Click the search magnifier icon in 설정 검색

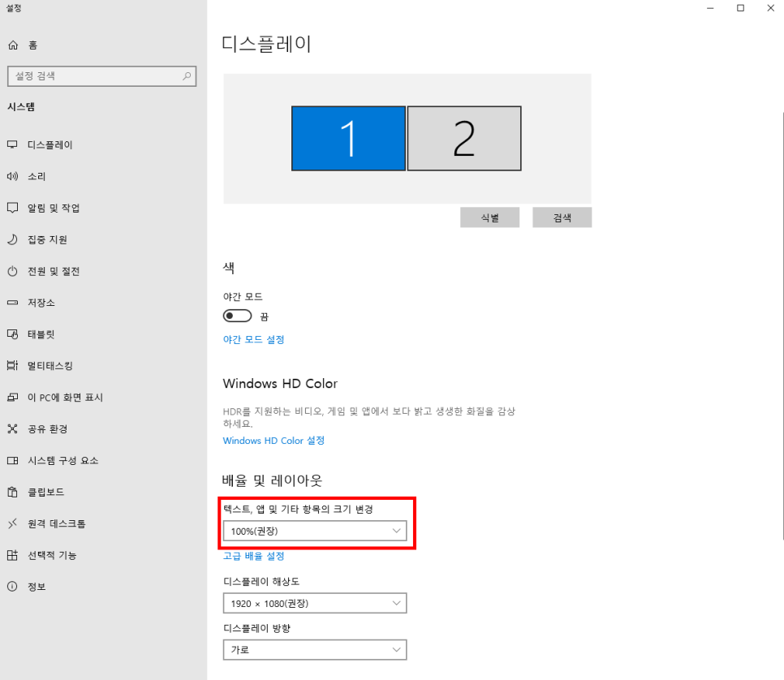click(187, 76)
